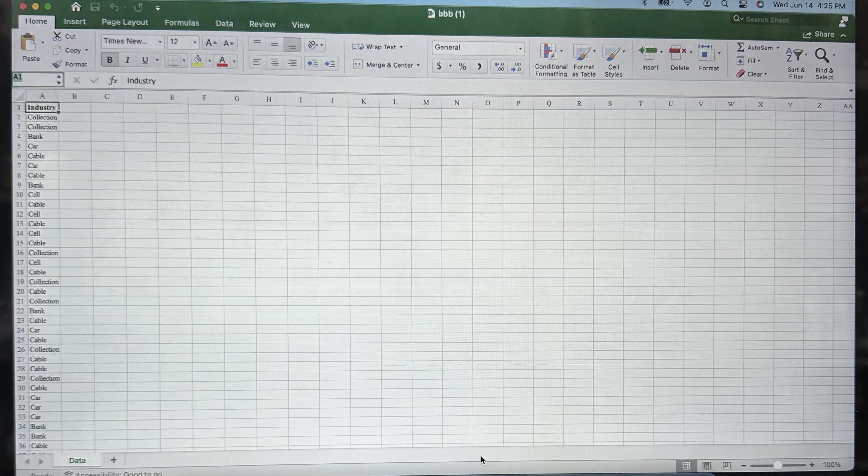Click the zoom slider handle

tap(777, 465)
